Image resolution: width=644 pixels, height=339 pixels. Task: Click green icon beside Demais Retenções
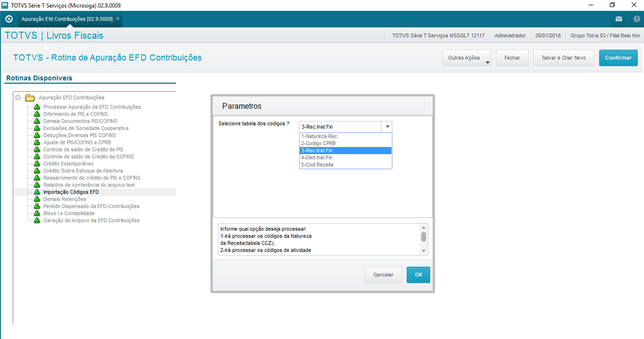tap(37, 199)
